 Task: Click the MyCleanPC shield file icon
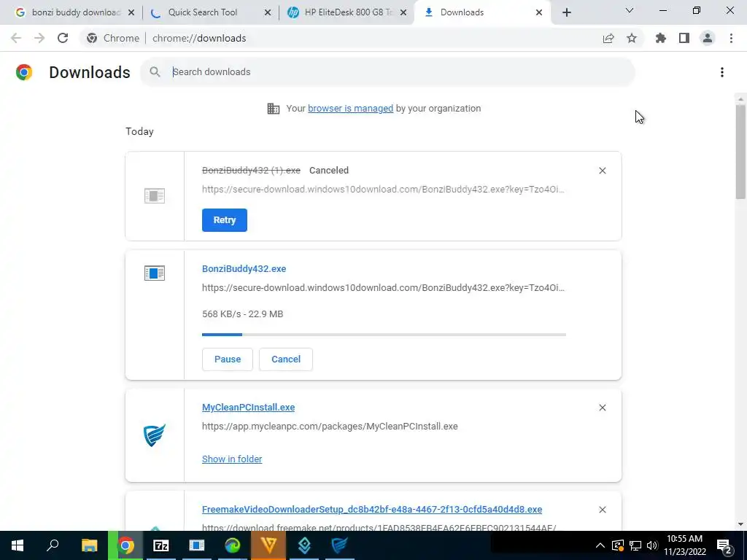pyautogui.click(x=155, y=435)
